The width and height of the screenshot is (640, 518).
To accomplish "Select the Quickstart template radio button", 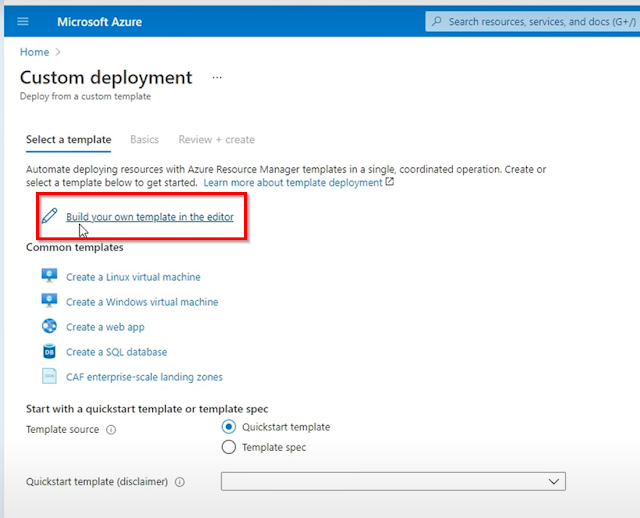I will click(x=229, y=427).
